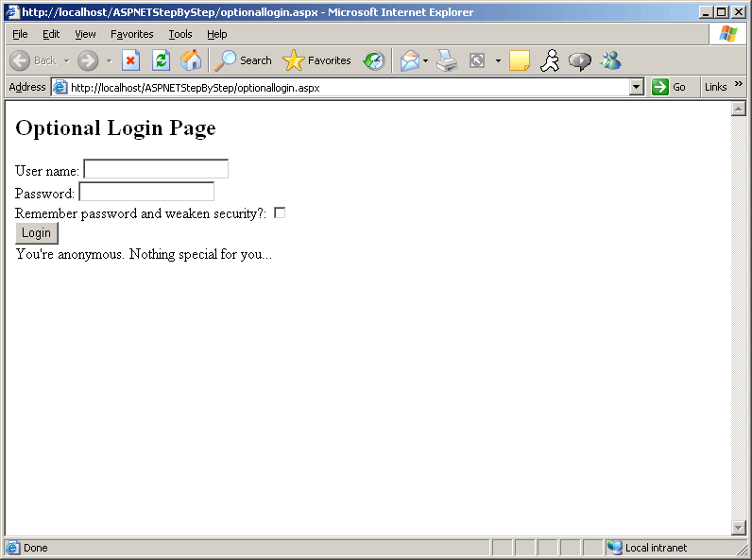This screenshot has height=560, width=752.
Task: Launch the AIM running man icon
Action: [550, 60]
